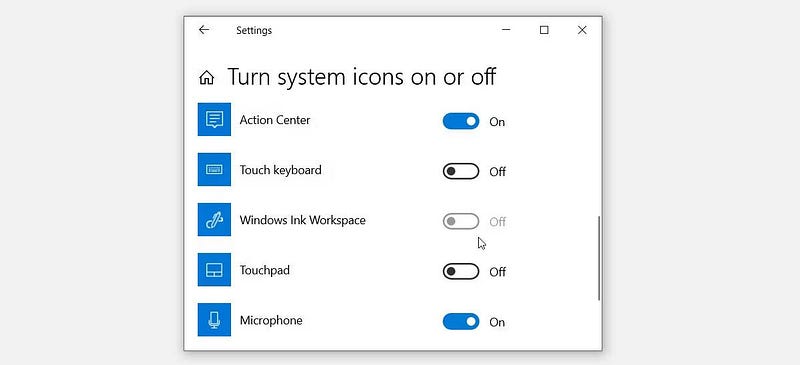Click the Microphone icon tile
800x365 pixels.
[x=214, y=320]
